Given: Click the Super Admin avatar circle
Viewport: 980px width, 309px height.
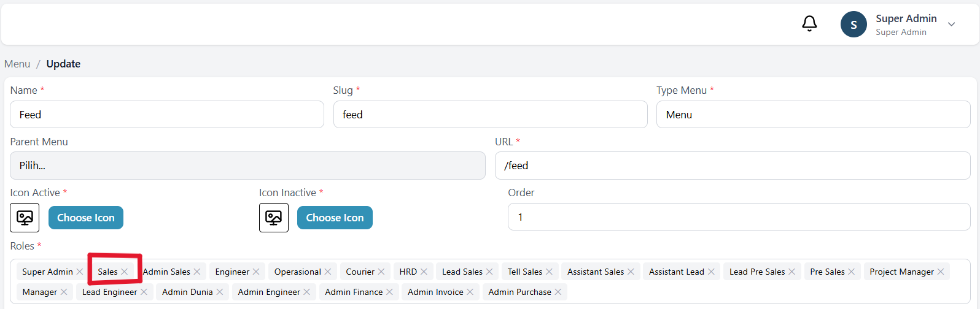Looking at the screenshot, I should tap(853, 25).
